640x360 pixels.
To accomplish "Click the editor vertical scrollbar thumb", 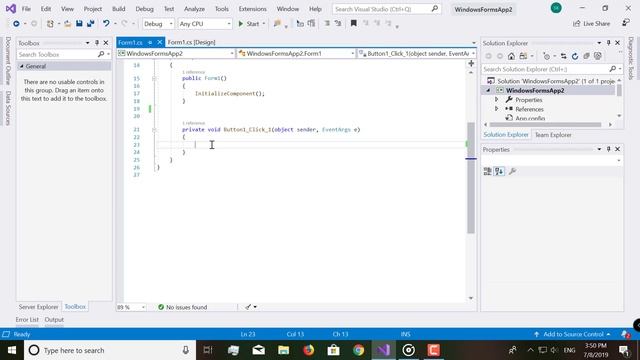I will tap(471, 178).
